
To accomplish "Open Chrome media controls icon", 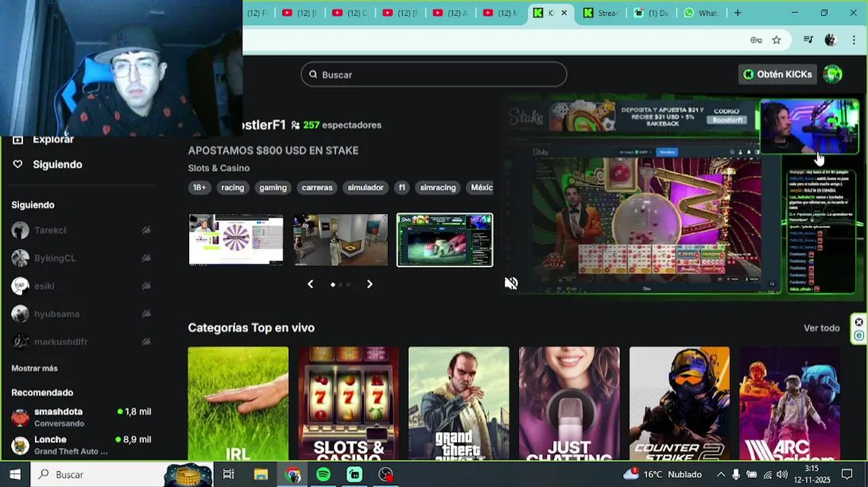I will click(808, 40).
